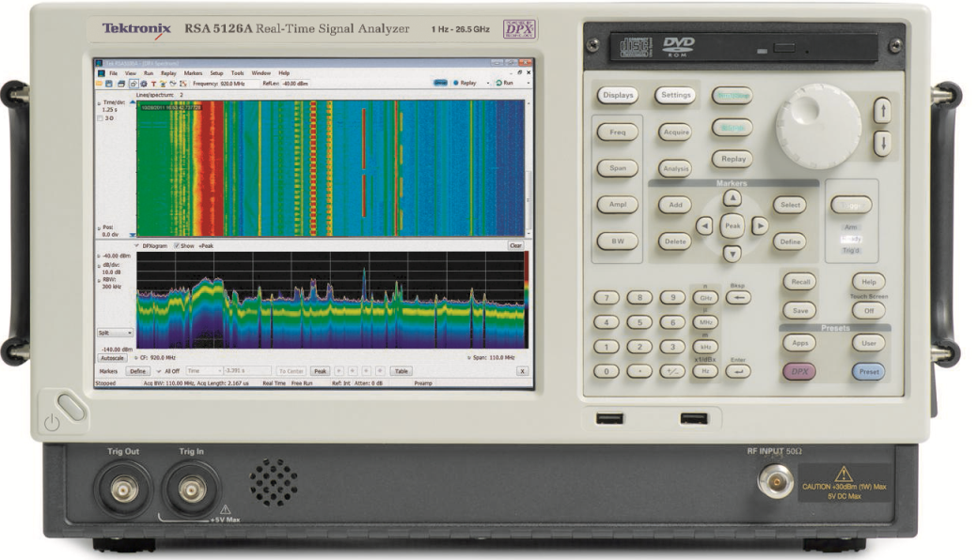Click the marker time value -3.391 s field
The image size is (978, 560).
(247, 371)
